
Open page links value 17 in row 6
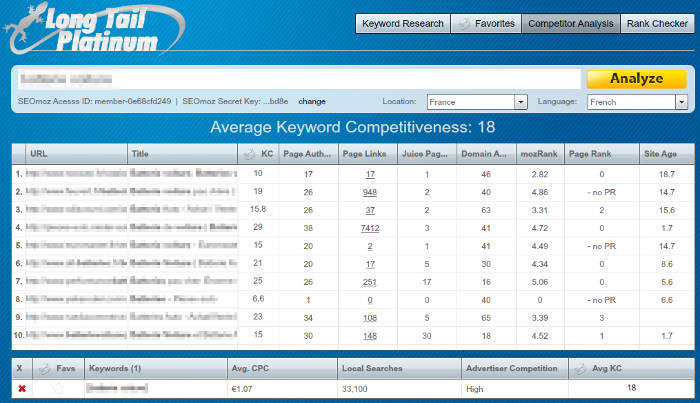[x=370, y=264]
